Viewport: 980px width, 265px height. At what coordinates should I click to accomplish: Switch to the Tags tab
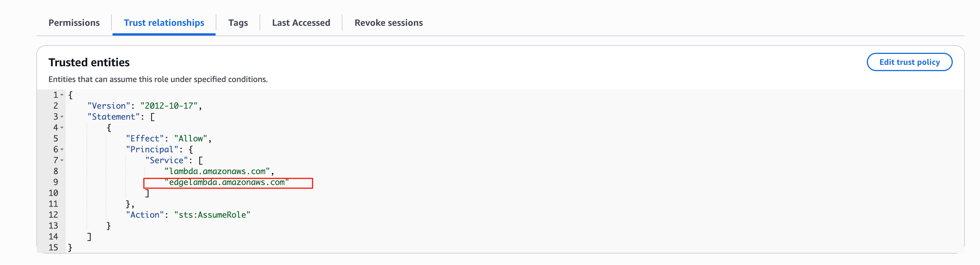(x=238, y=23)
